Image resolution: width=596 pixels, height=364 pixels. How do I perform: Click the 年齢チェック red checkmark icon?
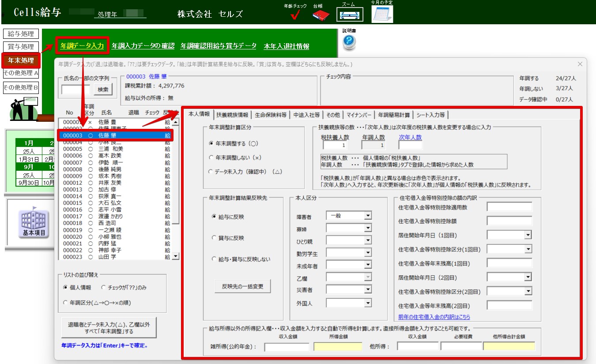[296, 16]
